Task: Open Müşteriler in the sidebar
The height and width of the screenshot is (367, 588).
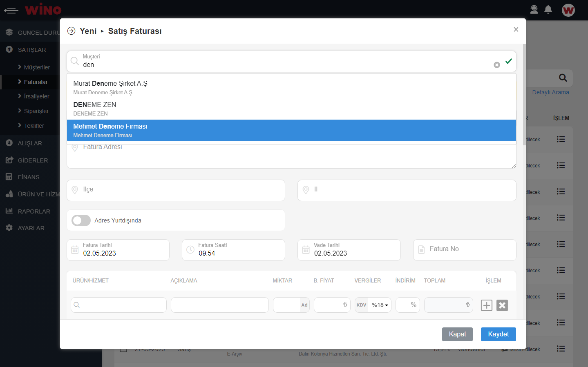Action: pyautogui.click(x=37, y=67)
